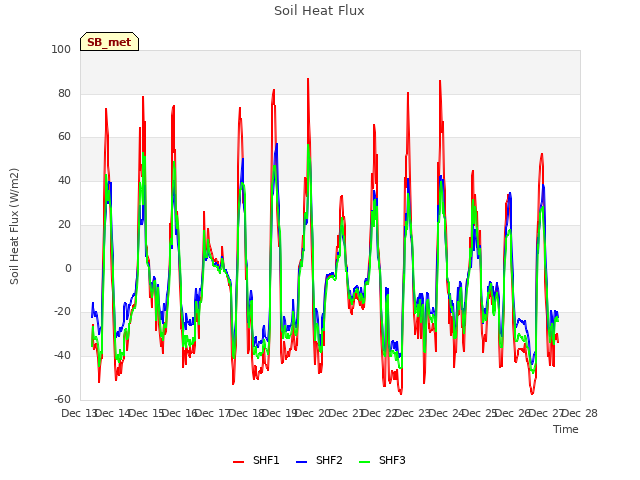The height and width of the screenshot is (480, 640).
Task: Click the green SHF3 legend color marker
Action: tap(365, 462)
